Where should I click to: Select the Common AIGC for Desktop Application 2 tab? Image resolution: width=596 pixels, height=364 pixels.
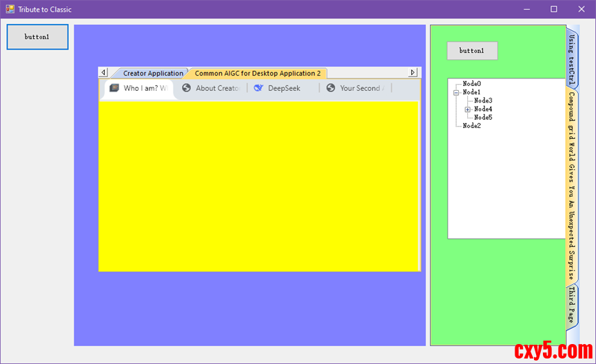[x=257, y=73]
